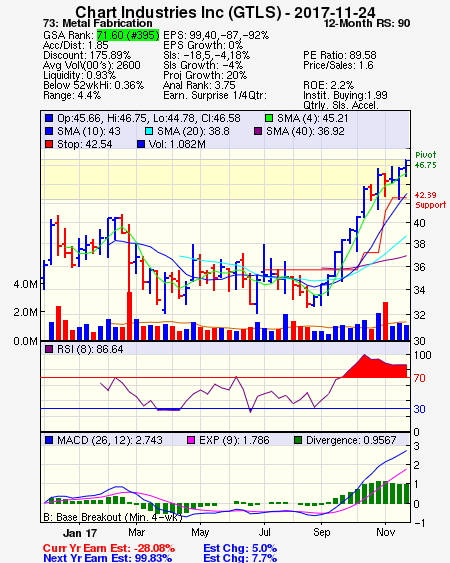Click the Pivot 46.75 price label

point(426,160)
